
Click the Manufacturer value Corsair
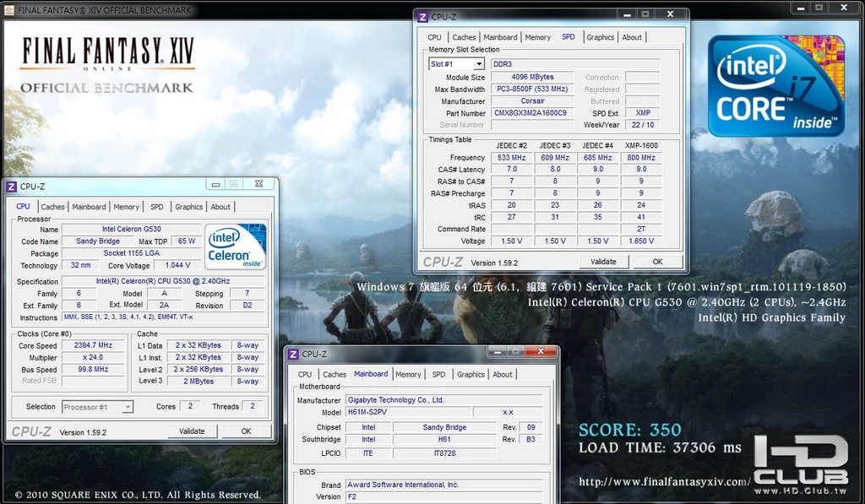click(x=532, y=101)
